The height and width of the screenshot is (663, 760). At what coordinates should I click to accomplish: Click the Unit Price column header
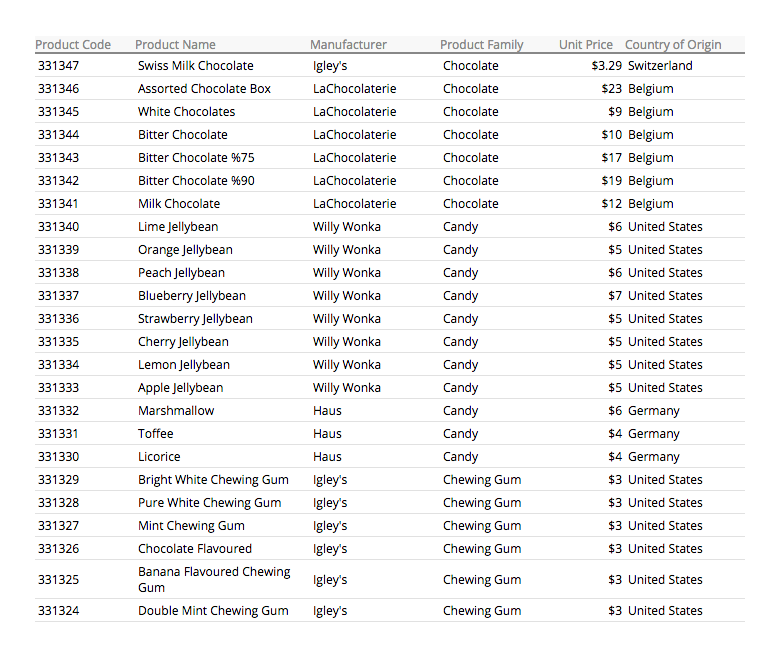coord(586,45)
